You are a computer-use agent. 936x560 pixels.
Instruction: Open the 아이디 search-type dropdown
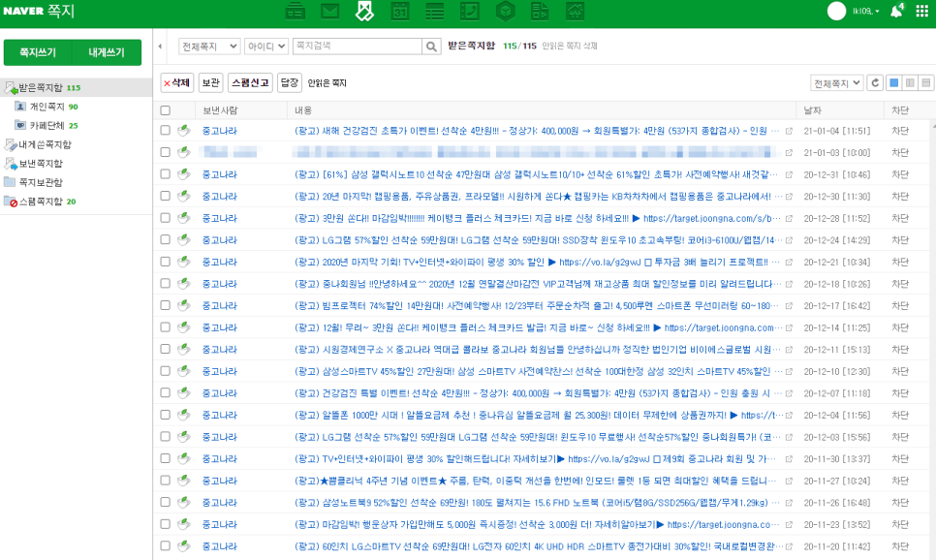266,46
